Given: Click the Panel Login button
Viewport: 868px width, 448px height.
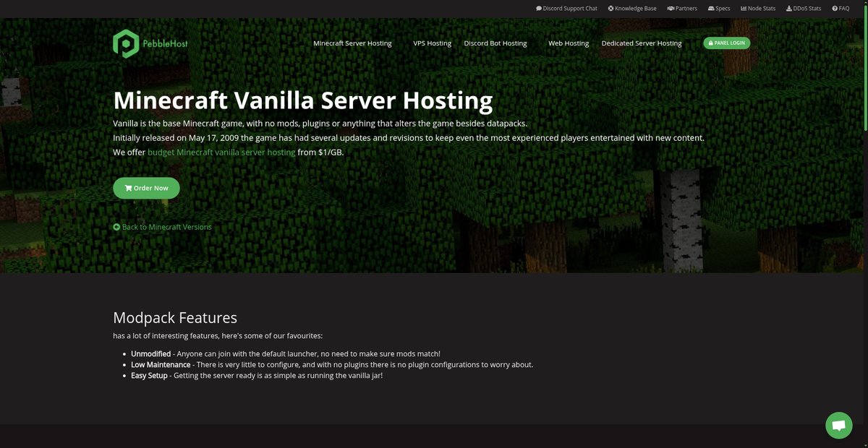Looking at the screenshot, I should point(726,43).
